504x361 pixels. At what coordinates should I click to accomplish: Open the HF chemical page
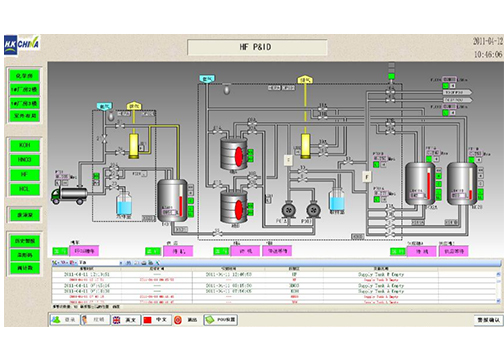pos(25,174)
